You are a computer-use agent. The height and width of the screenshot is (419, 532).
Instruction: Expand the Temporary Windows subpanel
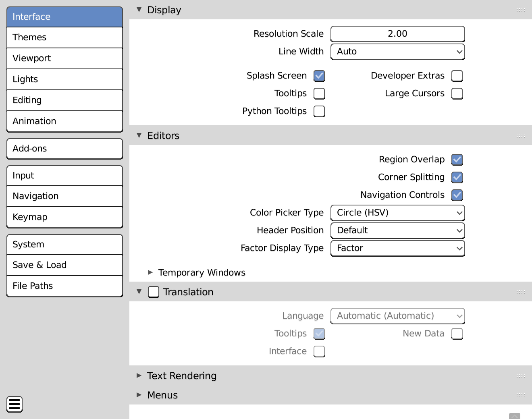coord(150,272)
